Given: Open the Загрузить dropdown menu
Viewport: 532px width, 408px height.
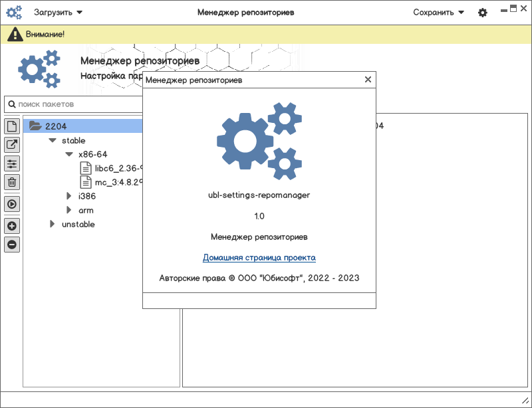Looking at the screenshot, I should (59, 12).
